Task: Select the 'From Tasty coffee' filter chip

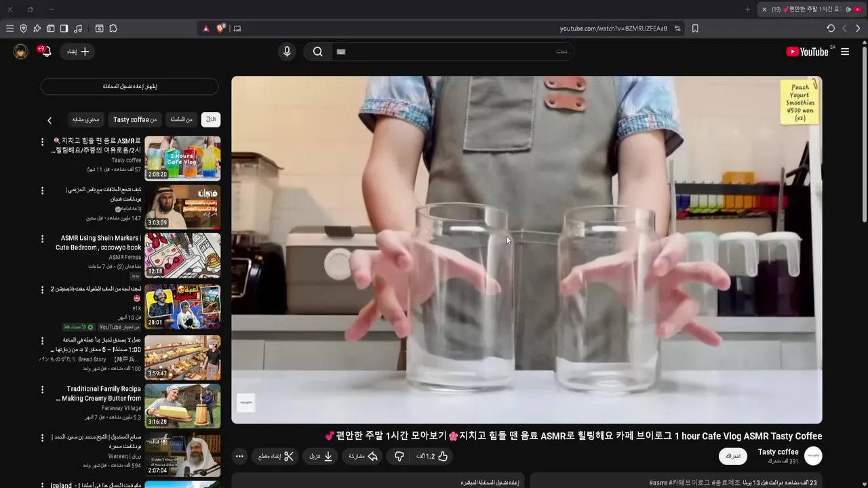Action: tap(135, 119)
